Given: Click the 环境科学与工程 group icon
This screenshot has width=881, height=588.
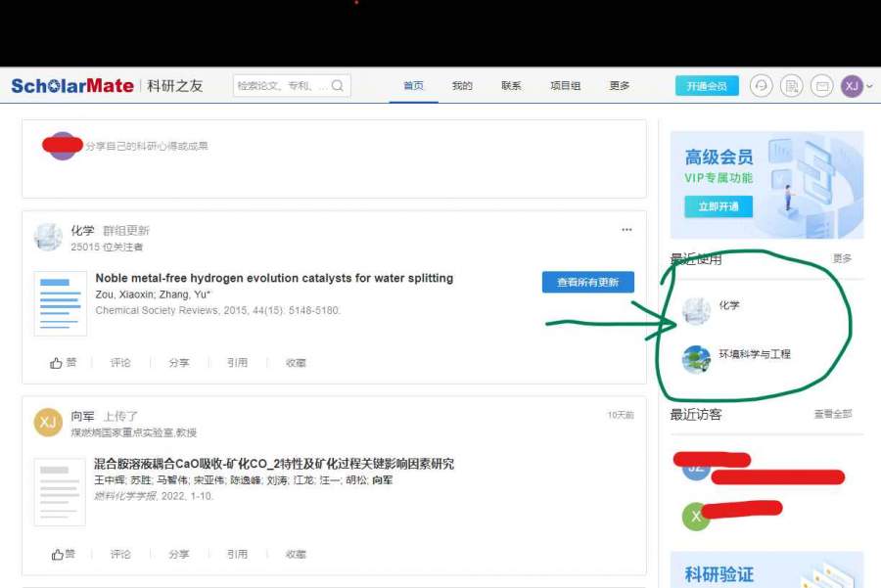Looking at the screenshot, I should (696, 359).
